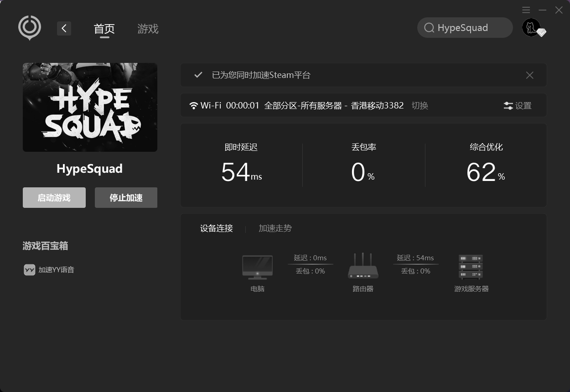Open 设置 via the sliders icon
This screenshot has width=570, height=392.
pyautogui.click(x=518, y=105)
